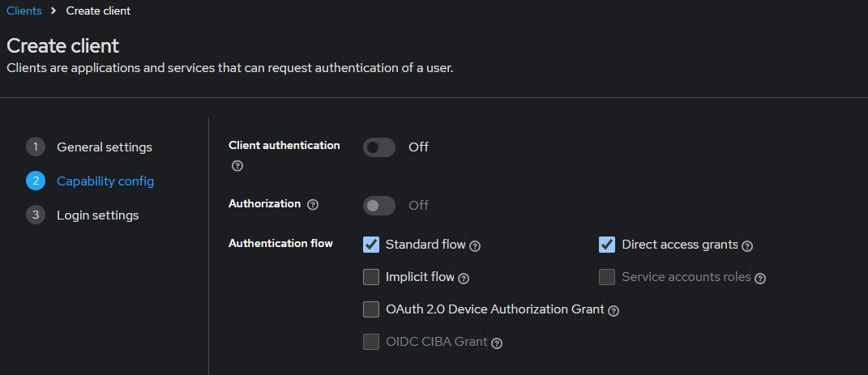Go to General settings wizard step
Screen dimensions: 868x375
104,147
